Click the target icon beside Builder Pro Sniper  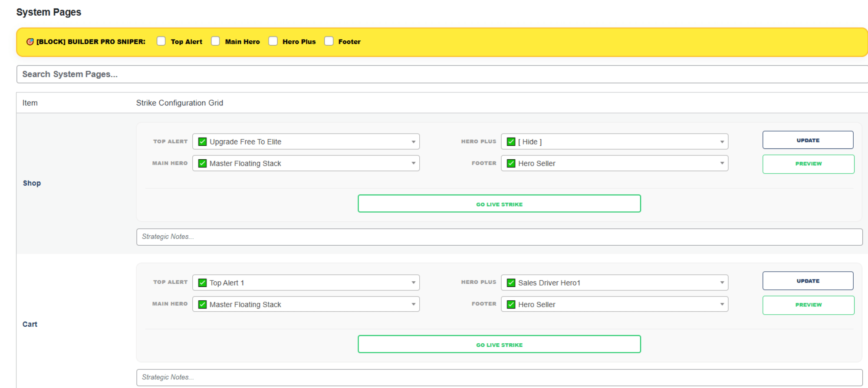click(30, 42)
